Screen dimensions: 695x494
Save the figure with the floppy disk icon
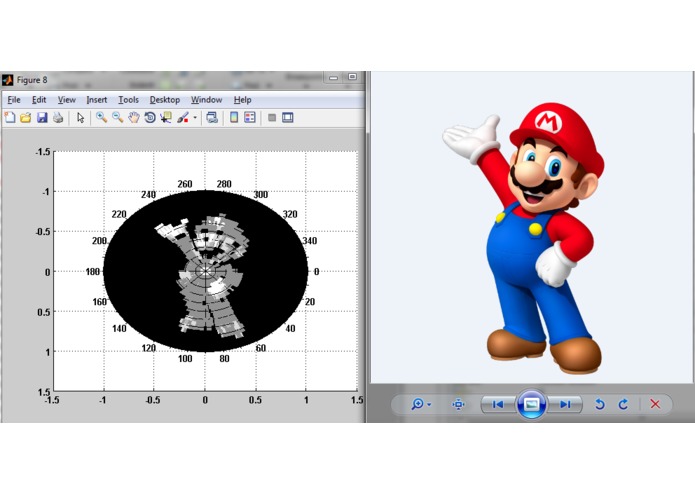(x=42, y=117)
